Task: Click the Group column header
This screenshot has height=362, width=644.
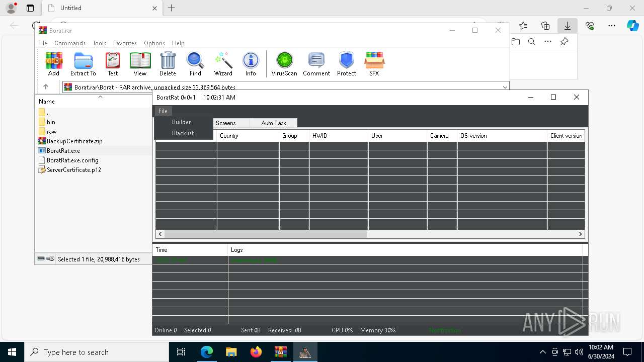Action: pos(294,136)
